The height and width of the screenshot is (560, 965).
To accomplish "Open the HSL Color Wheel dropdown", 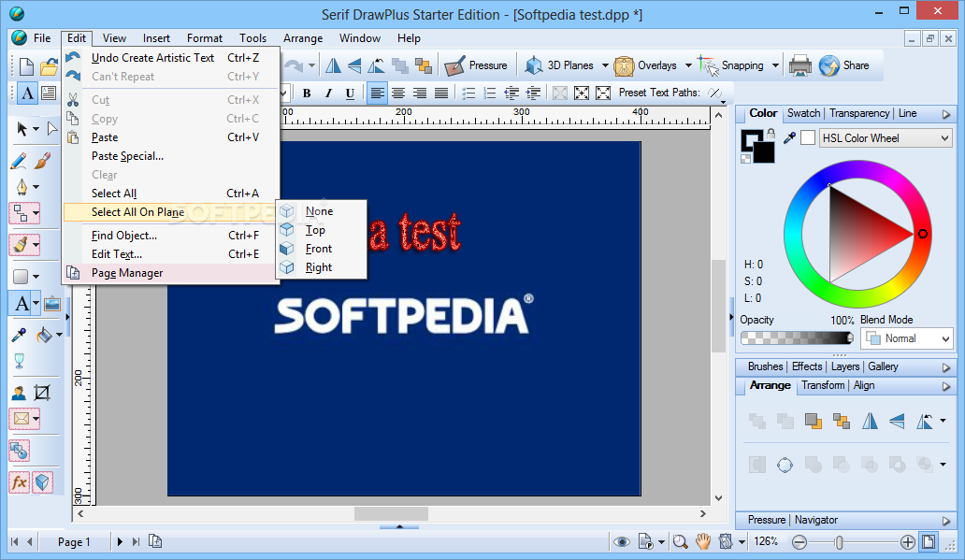I will 886,138.
